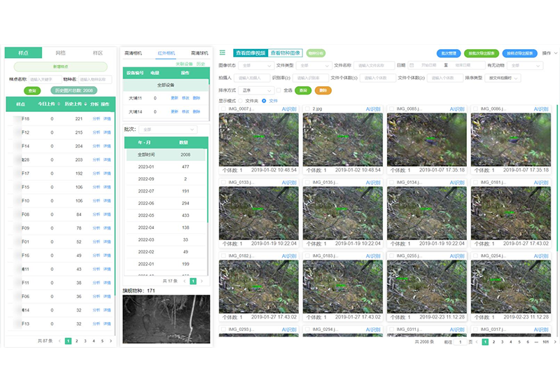
Task: Click the hamburger menu icon above image grid
Action: [x=223, y=52]
